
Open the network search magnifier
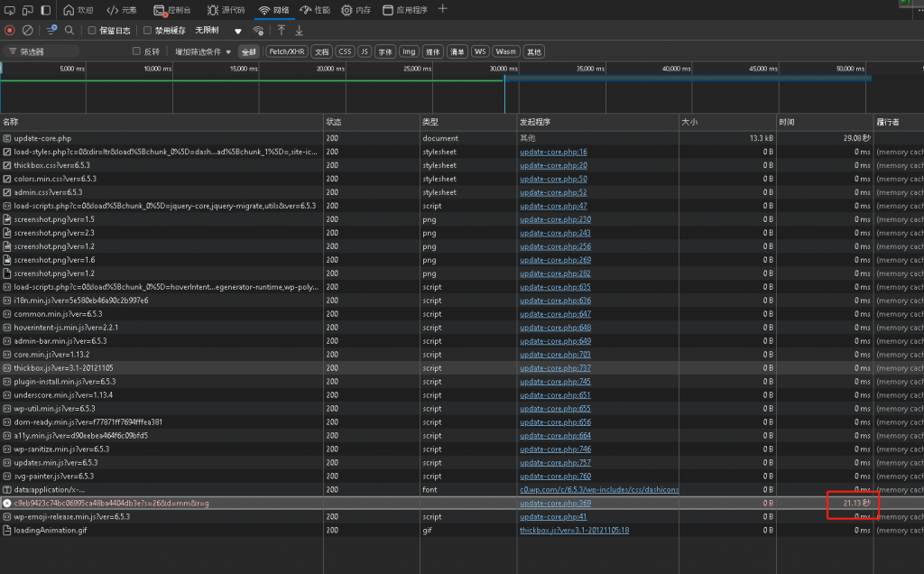[x=69, y=30]
